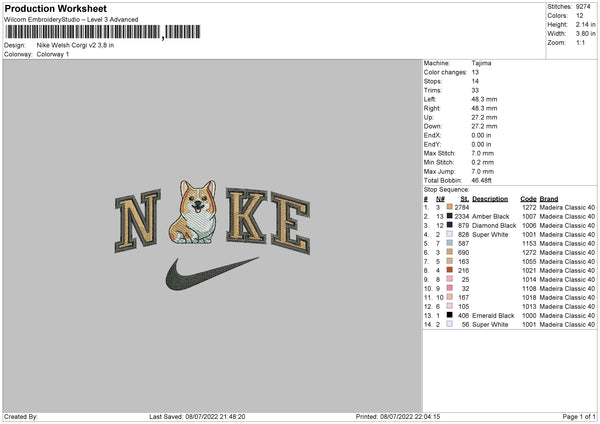Screen dimensions: 600x424
Task: Click the 'Page 1 of 1' indicator
Action: tap(579, 416)
